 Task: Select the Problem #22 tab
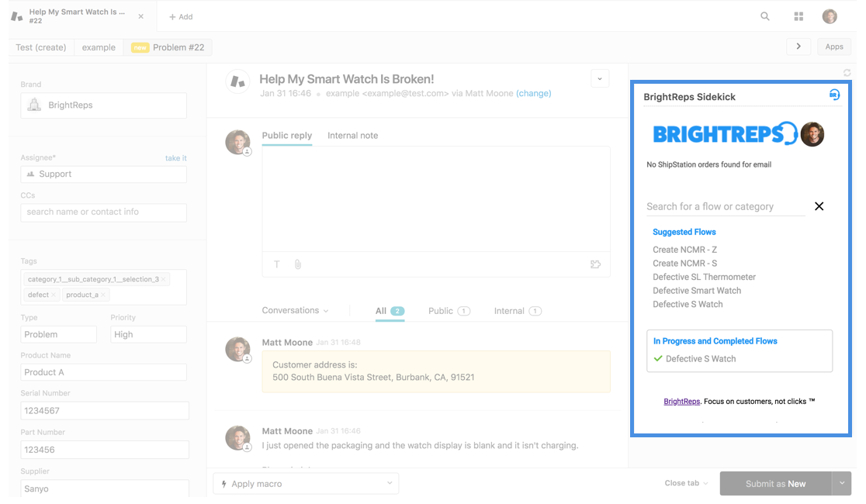(x=168, y=47)
